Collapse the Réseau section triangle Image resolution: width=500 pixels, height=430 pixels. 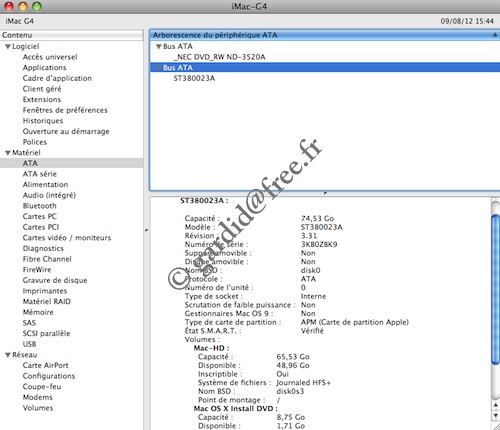pyautogui.click(x=8, y=355)
